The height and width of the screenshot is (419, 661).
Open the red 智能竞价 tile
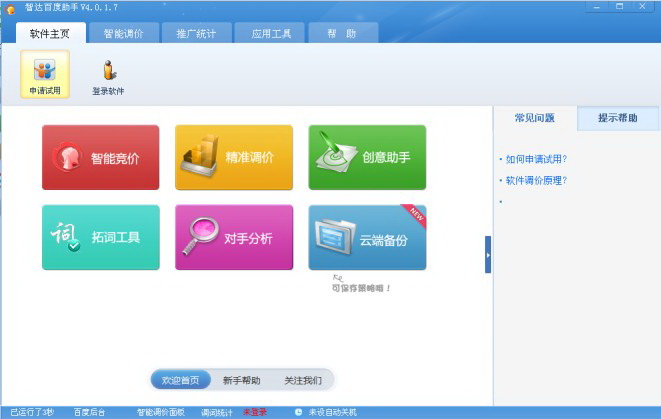point(101,157)
